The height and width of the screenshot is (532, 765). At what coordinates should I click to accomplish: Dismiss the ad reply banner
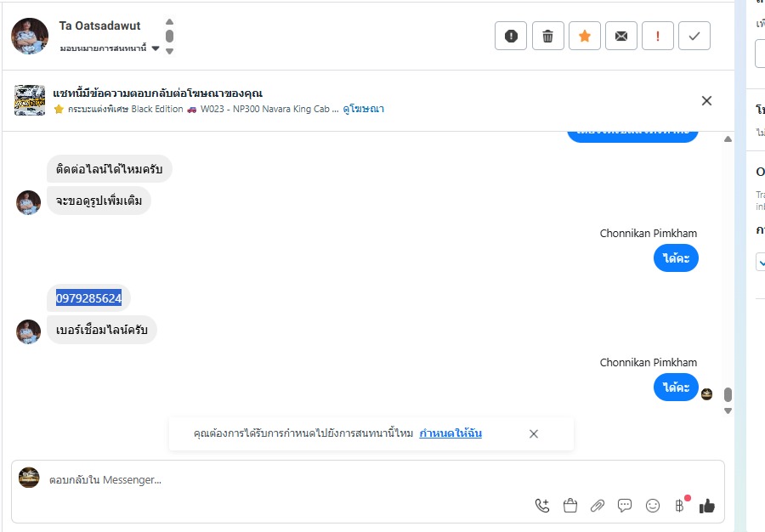706,100
